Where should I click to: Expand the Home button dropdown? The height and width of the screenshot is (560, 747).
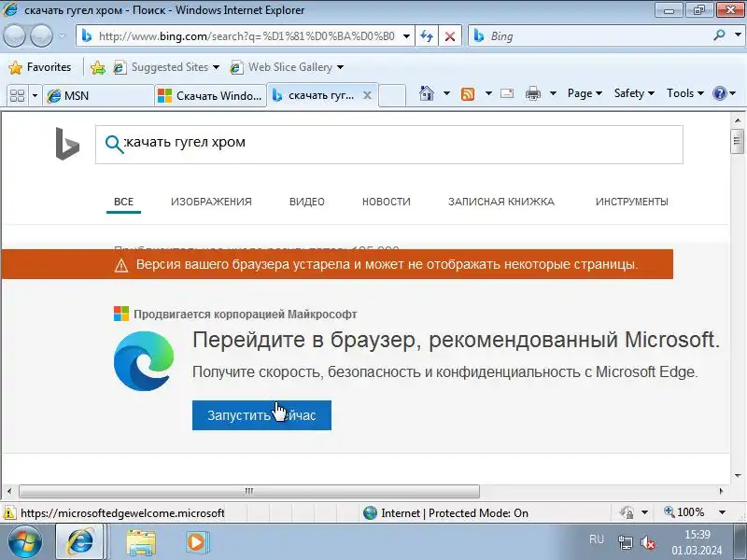446,93
